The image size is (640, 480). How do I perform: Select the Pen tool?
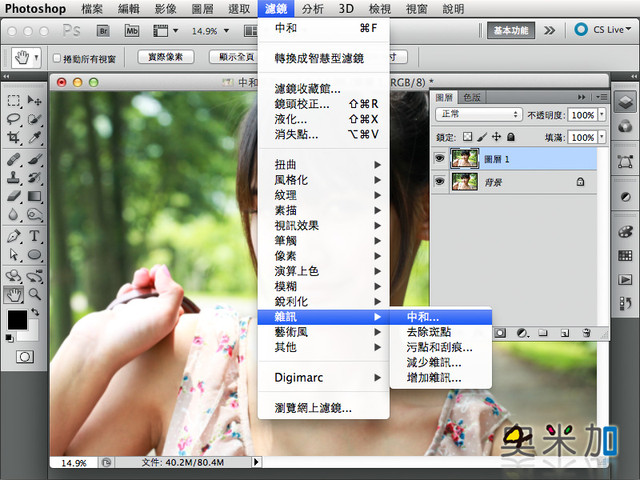(13, 236)
